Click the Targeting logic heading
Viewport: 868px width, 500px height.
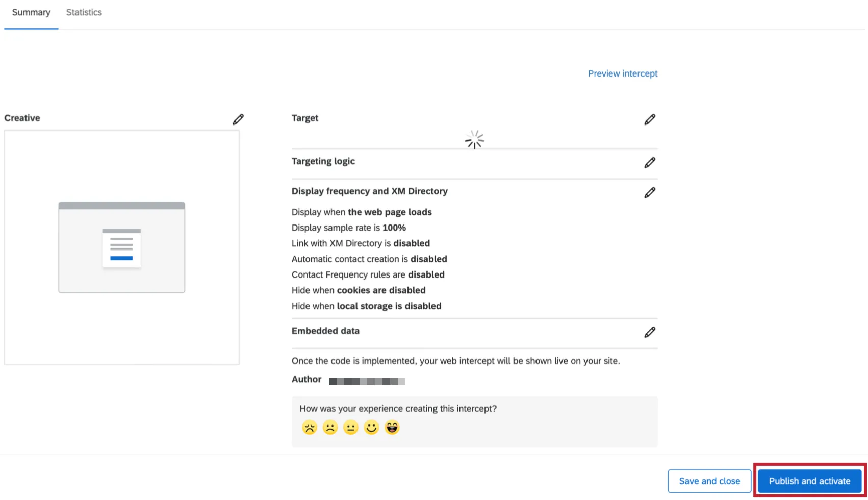323,161
